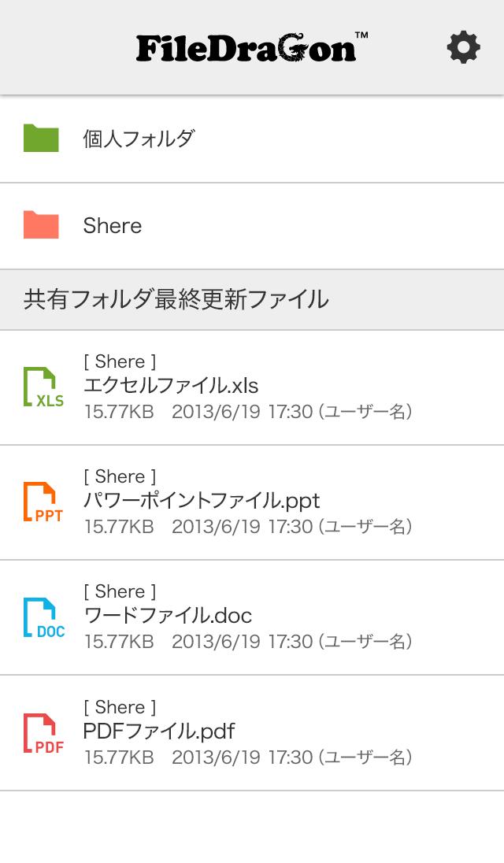Click the green personal folder icon
The height and width of the screenshot is (863, 504).
click(x=41, y=139)
